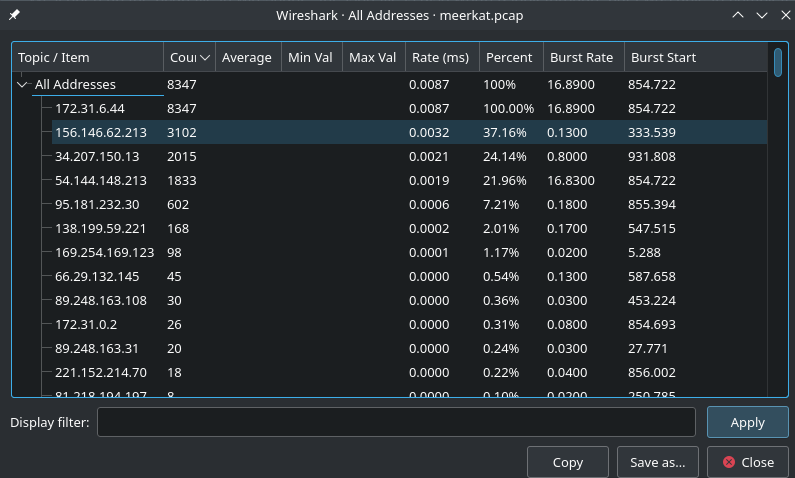Click the burst start value 547.515
The height and width of the screenshot is (478, 795).
pos(652,229)
